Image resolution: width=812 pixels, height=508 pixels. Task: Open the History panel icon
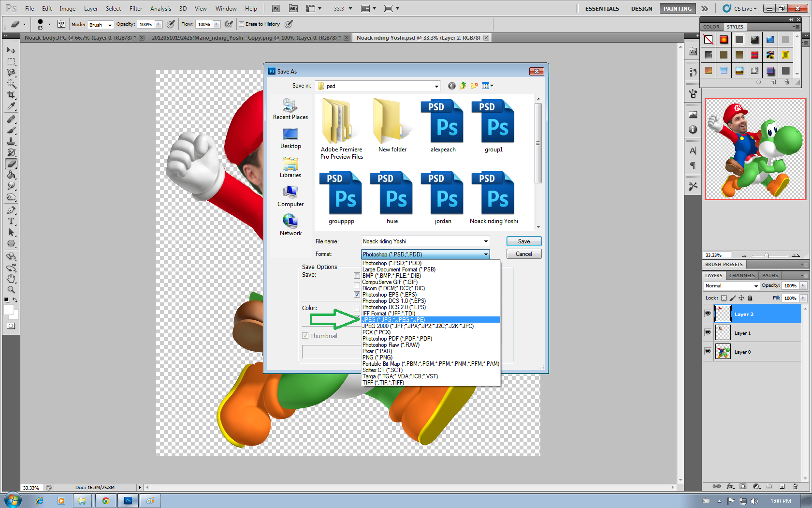tap(693, 73)
